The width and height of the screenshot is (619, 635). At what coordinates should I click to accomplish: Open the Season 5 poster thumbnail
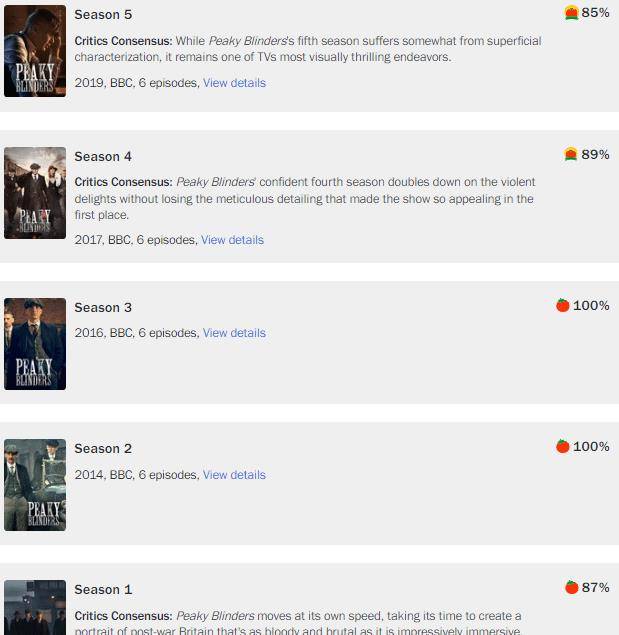click(x=35, y=51)
